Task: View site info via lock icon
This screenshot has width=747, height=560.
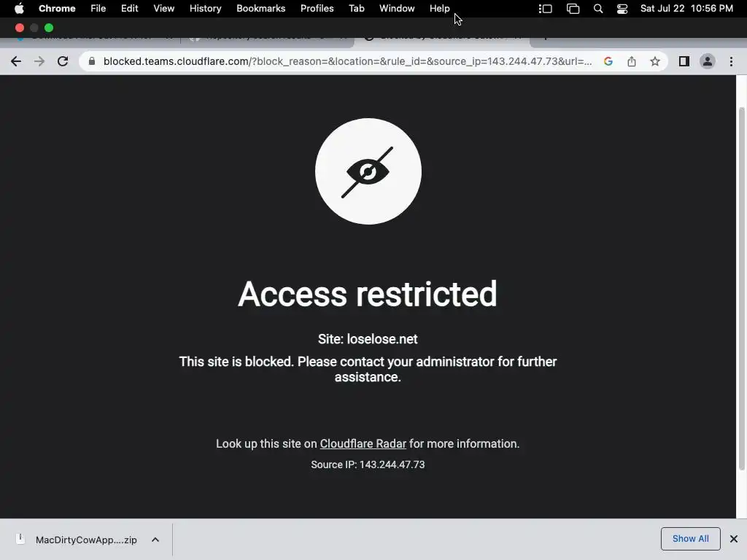Action: click(x=92, y=61)
